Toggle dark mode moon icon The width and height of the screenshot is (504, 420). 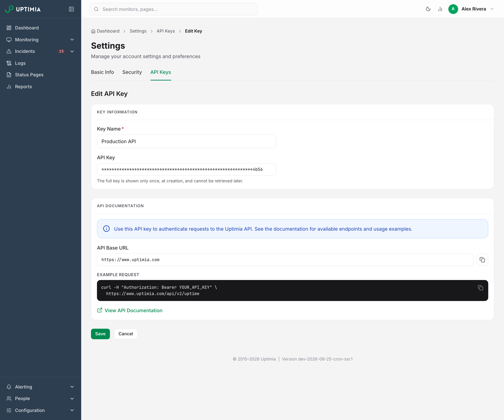[x=428, y=9]
